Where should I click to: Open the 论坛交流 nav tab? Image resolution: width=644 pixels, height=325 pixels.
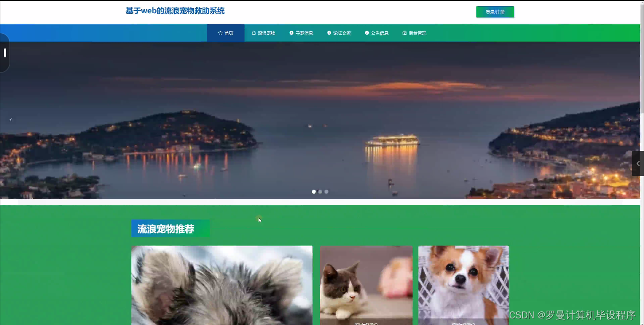click(339, 33)
